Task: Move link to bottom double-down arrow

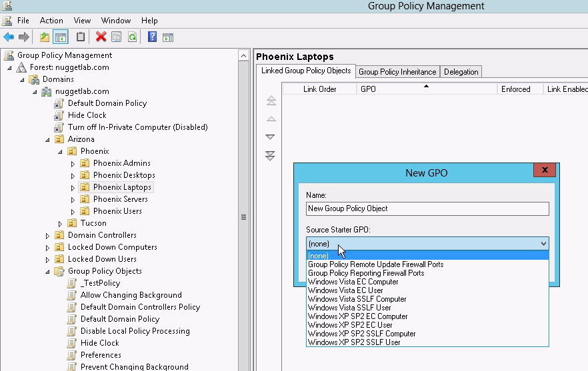Action: click(x=270, y=155)
